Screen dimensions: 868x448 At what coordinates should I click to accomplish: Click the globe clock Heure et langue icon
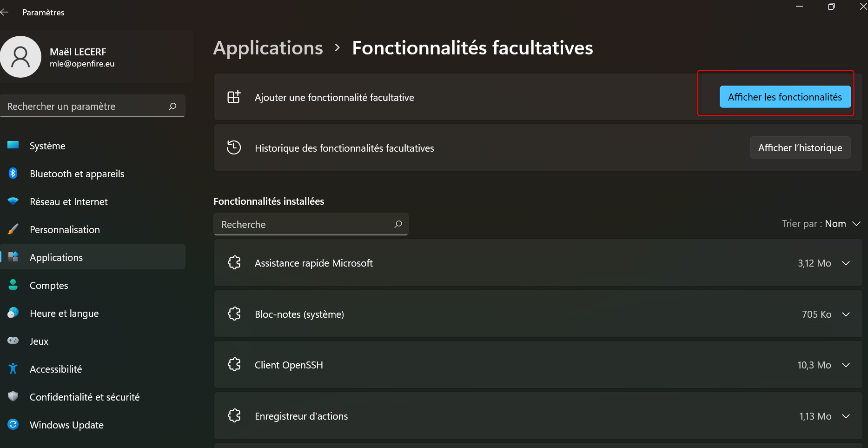13,313
